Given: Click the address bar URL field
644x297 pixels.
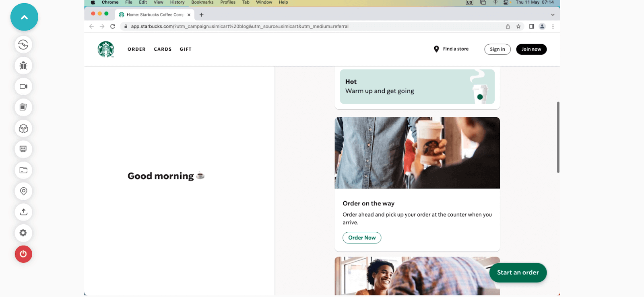Looking at the screenshot, I should click(282, 27).
